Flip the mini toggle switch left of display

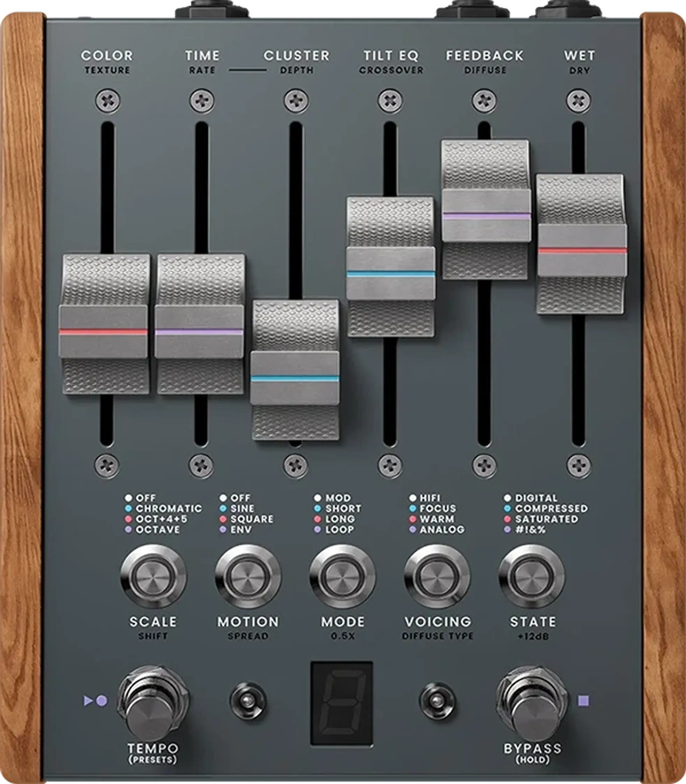pyautogui.click(x=248, y=701)
